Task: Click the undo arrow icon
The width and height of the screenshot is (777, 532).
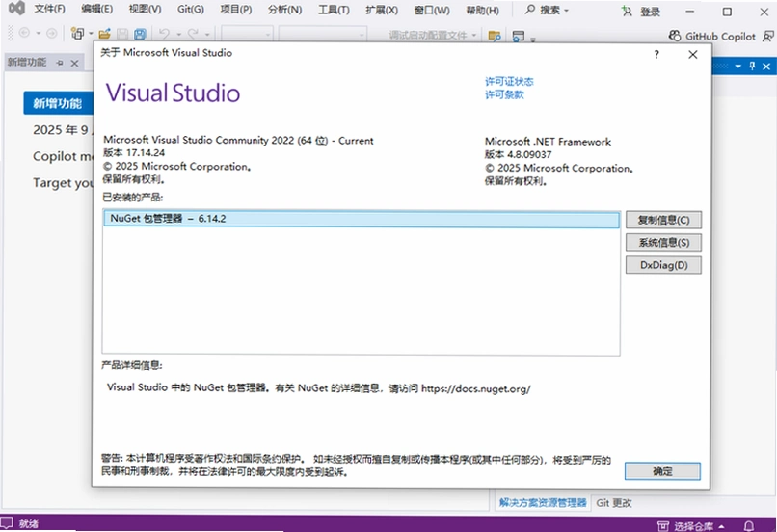Action: pos(164,34)
